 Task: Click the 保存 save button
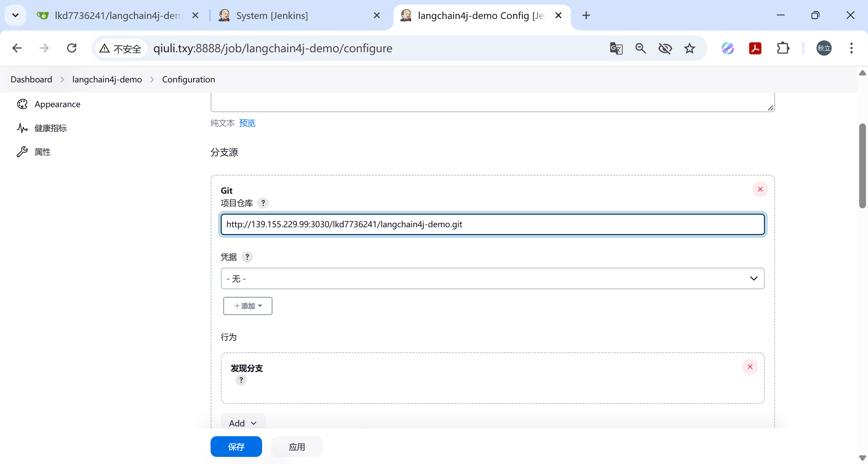tap(236, 447)
